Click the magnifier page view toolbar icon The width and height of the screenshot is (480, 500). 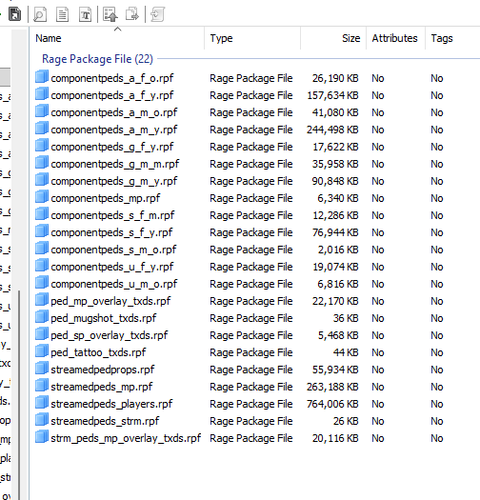[x=40, y=15]
